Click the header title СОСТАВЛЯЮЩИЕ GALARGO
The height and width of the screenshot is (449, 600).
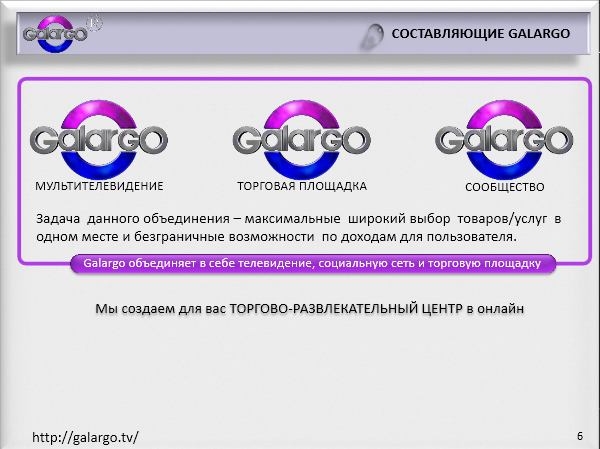(x=481, y=34)
